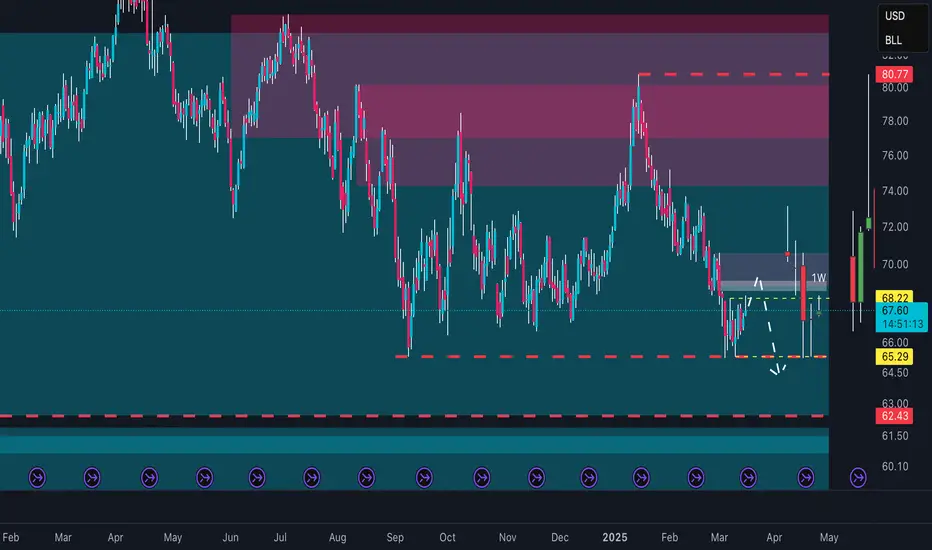Open the event marker between Oct and Nov
This screenshot has height=550, width=932.
[x=481, y=477]
